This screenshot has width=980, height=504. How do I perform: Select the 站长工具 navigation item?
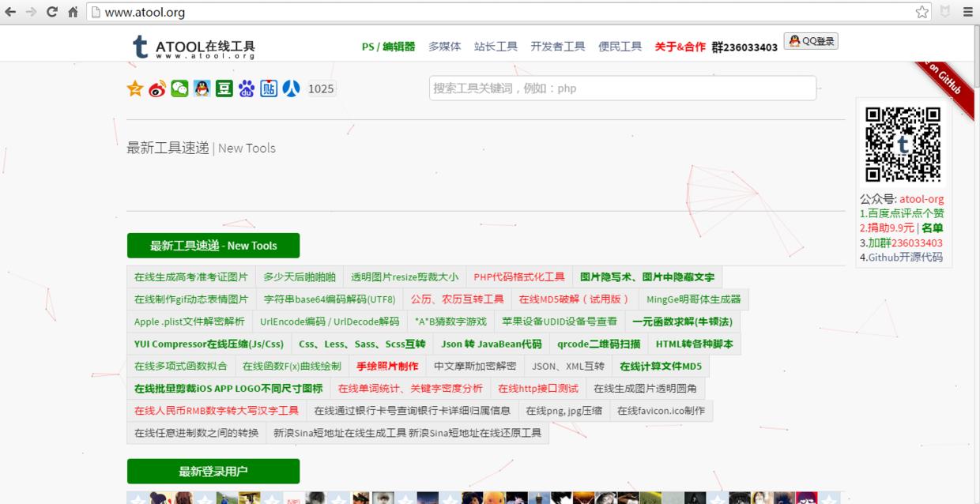pos(496,47)
